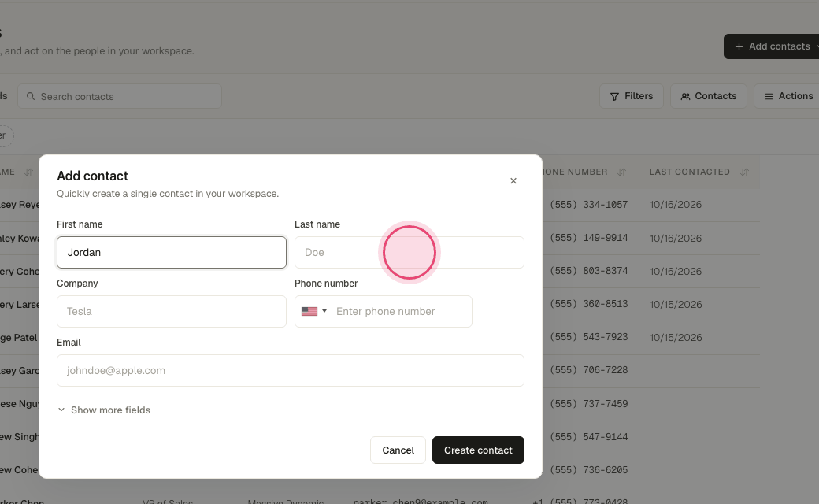This screenshot has height=504, width=819.
Task: Click the funnel icon on Filters
Action: (614, 97)
